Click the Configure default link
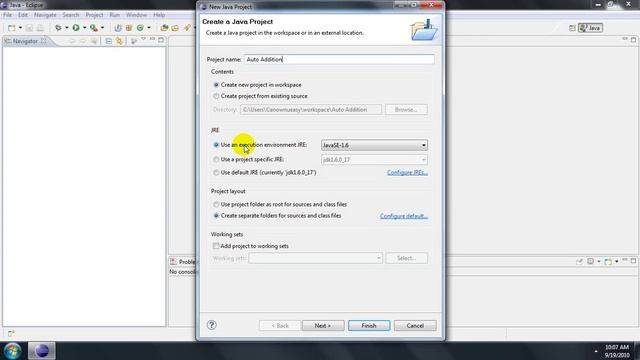 (x=404, y=216)
